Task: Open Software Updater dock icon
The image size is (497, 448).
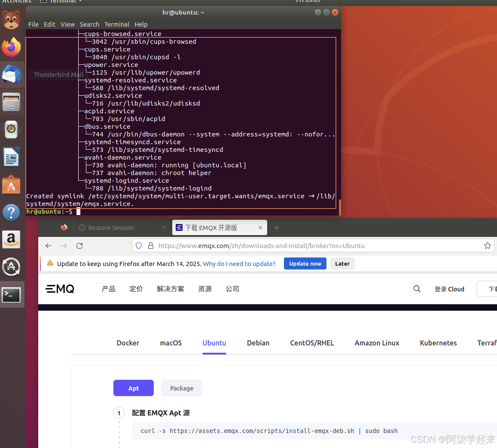Action: [x=12, y=267]
